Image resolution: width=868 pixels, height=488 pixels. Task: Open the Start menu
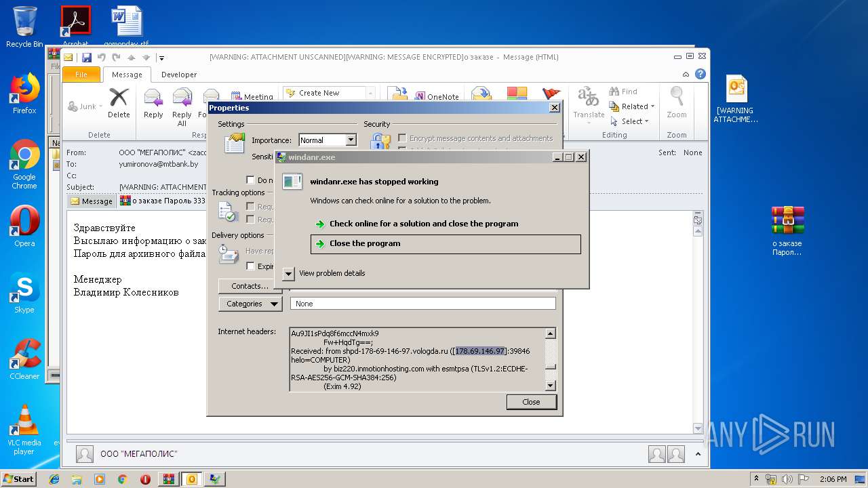[18, 479]
